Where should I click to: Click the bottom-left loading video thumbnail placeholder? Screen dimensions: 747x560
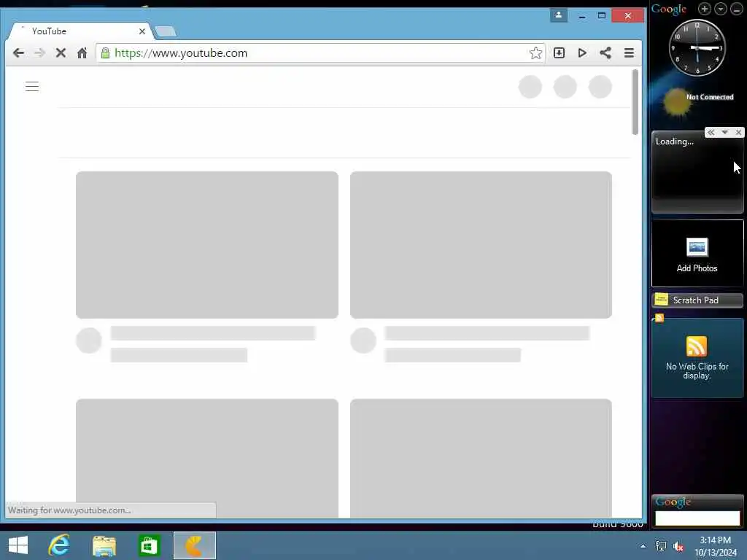coord(206,458)
